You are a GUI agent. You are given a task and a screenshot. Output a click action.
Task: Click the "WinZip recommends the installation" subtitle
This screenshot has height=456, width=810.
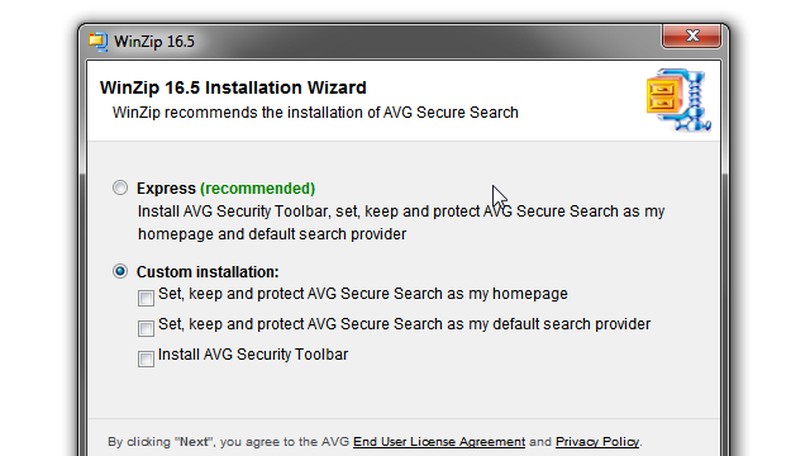pos(316,112)
